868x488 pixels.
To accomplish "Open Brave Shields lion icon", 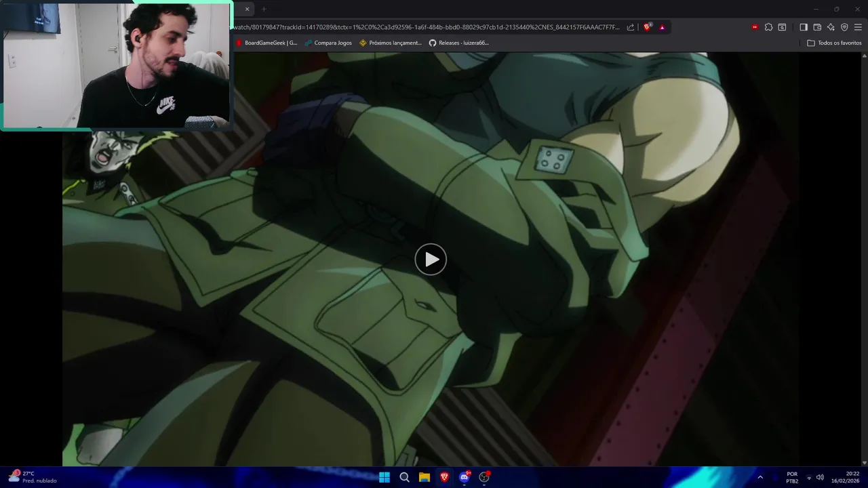I will click(648, 27).
